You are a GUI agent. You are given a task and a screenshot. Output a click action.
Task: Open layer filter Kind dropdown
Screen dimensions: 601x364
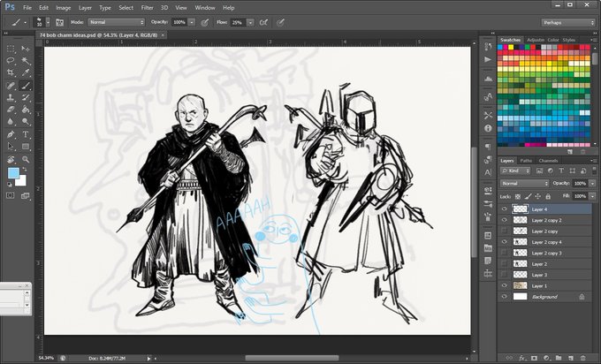pyautogui.click(x=515, y=171)
